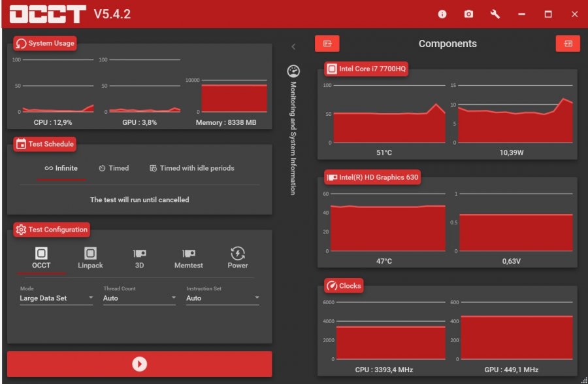Select the Infinite schedule tab

click(61, 169)
